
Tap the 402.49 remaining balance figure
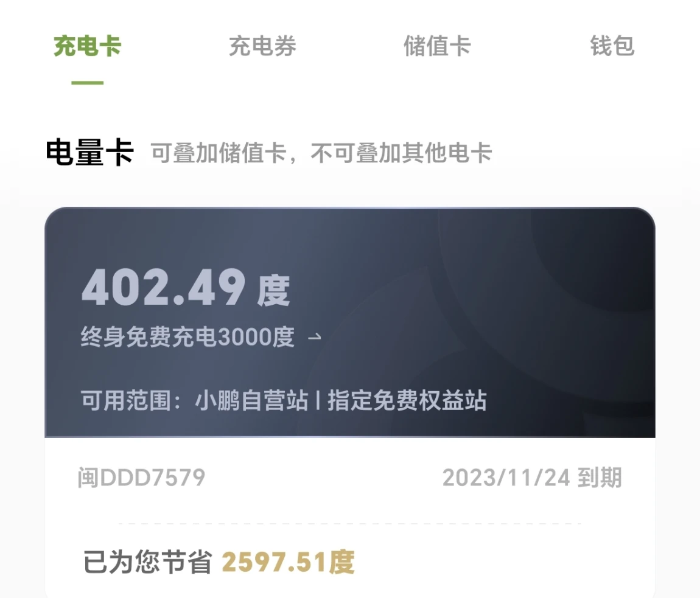163,287
